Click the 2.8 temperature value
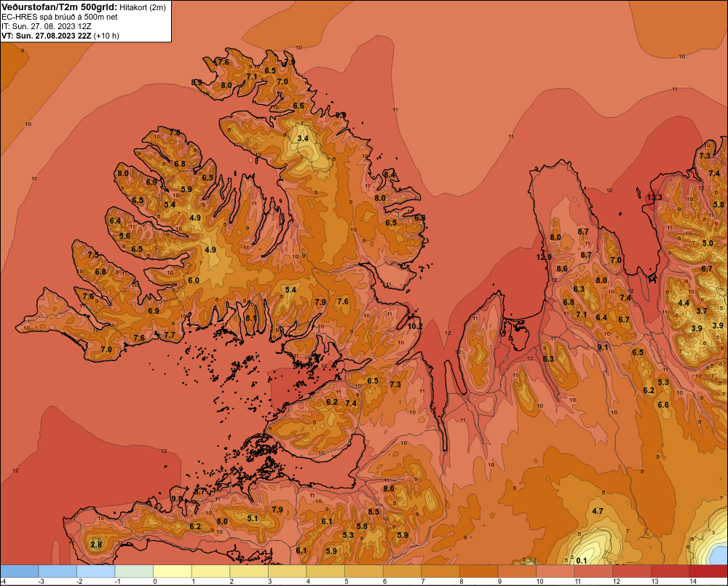The width and height of the screenshot is (728, 586). [96, 545]
